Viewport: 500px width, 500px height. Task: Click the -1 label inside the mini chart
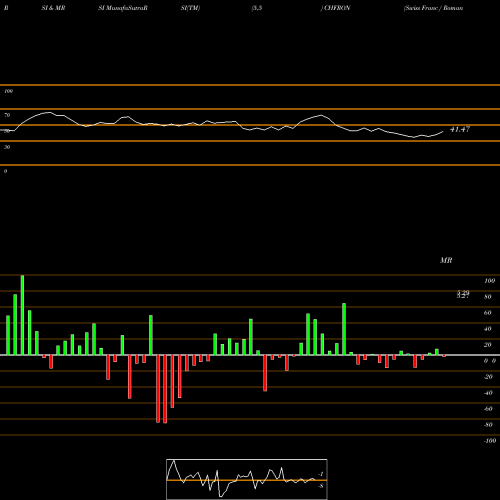[x=321, y=474]
